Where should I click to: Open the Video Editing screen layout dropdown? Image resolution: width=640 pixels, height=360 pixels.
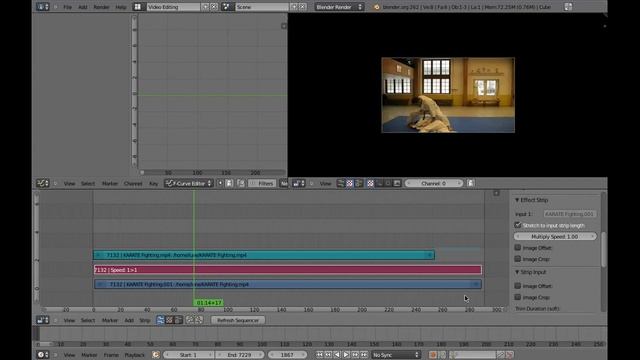point(172,7)
